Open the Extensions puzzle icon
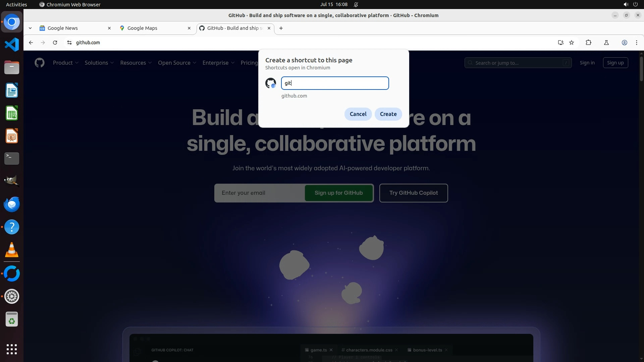 pyautogui.click(x=588, y=43)
